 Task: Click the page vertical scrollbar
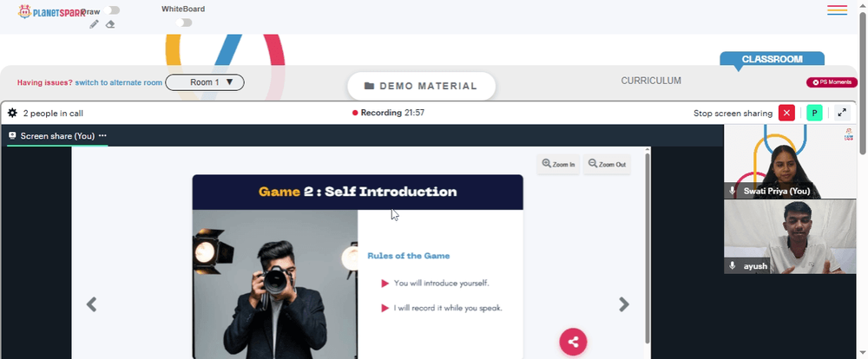pyautogui.click(x=863, y=83)
